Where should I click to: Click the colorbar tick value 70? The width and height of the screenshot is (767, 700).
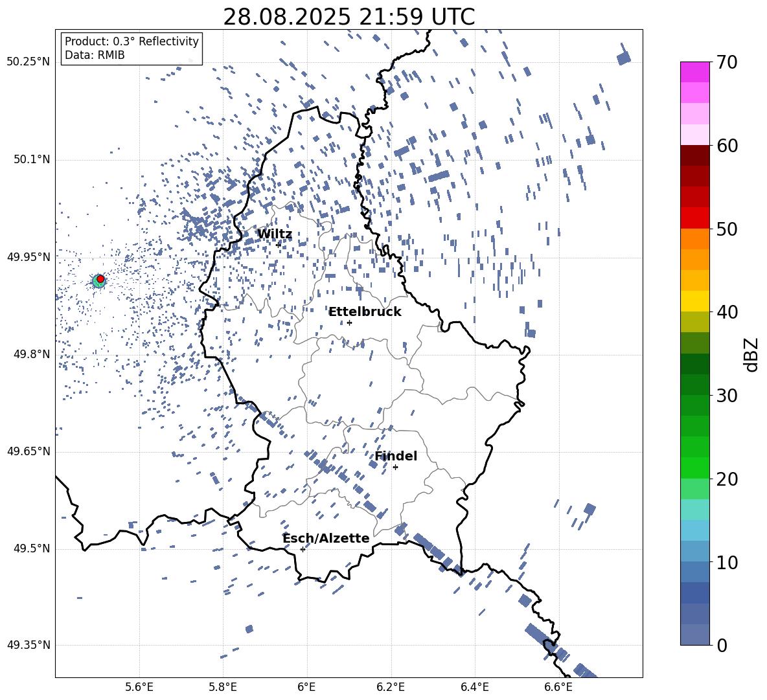click(x=727, y=63)
